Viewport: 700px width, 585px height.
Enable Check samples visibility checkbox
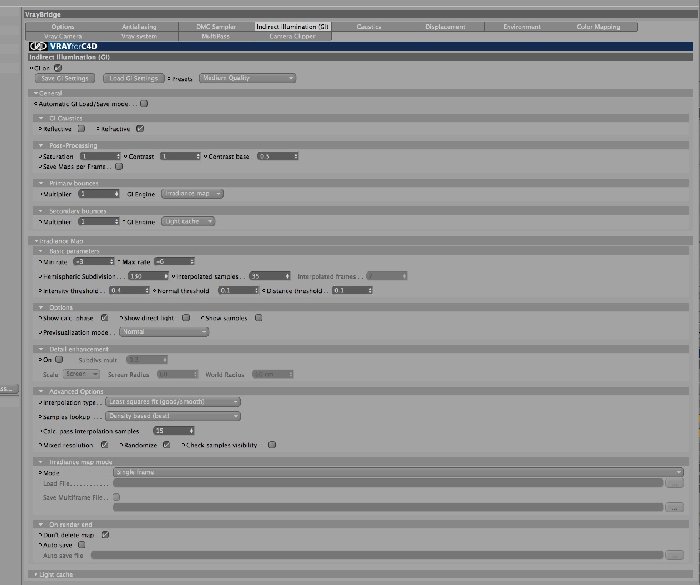point(272,445)
